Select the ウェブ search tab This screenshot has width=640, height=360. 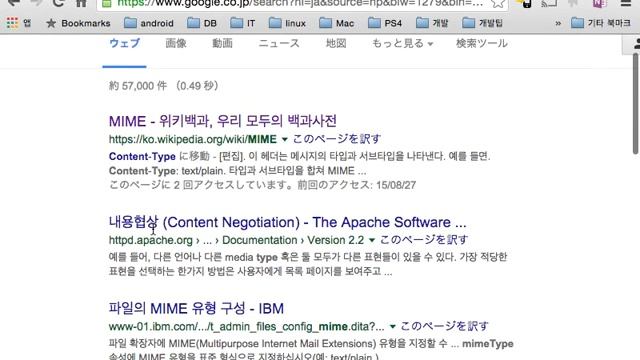pos(124,43)
